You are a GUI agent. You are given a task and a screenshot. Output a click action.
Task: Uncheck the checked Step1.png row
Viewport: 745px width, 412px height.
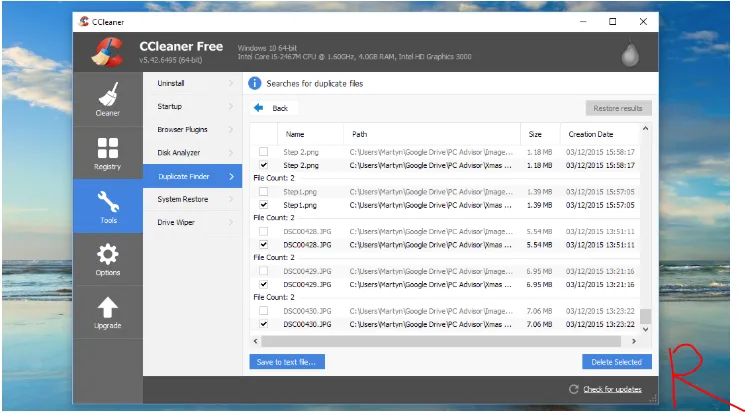click(263, 205)
